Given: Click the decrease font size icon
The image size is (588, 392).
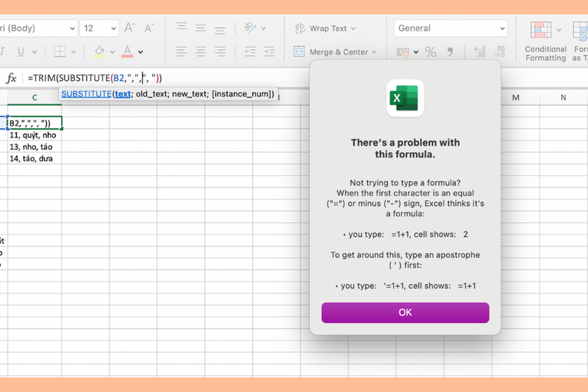Looking at the screenshot, I should coord(149,28).
